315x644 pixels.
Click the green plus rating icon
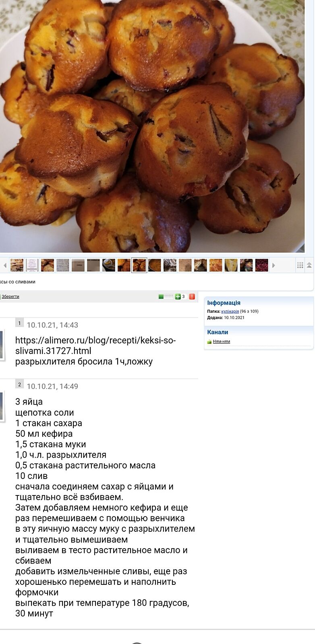click(x=178, y=297)
